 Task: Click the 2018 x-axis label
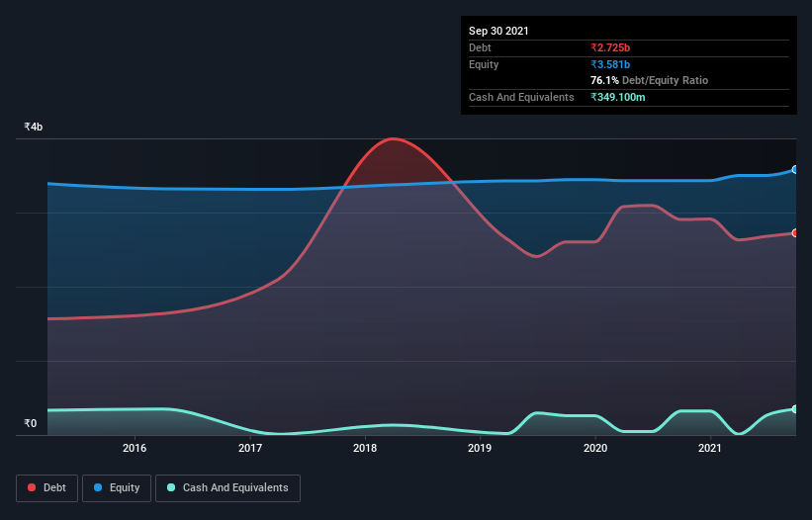click(365, 448)
